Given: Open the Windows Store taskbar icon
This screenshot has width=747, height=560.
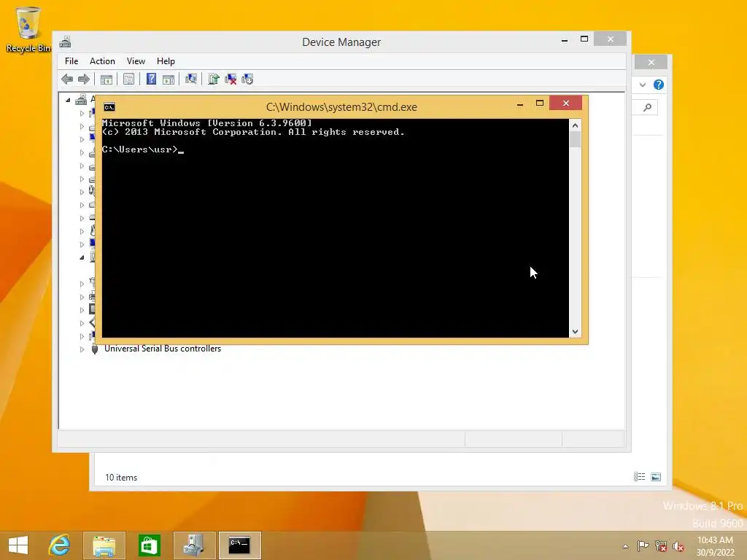Looking at the screenshot, I should pos(149,545).
